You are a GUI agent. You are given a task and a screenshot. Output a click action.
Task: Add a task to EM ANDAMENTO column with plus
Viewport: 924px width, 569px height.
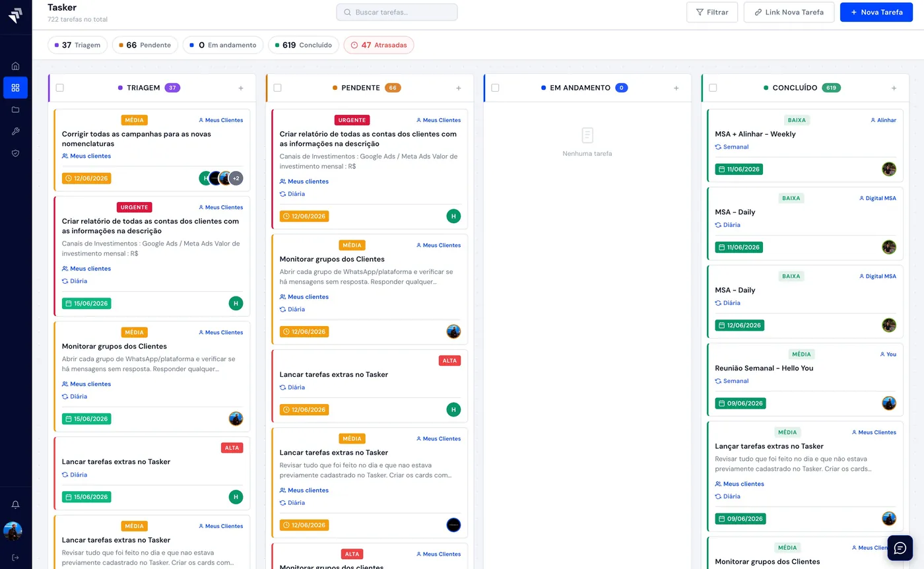(676, 88)
